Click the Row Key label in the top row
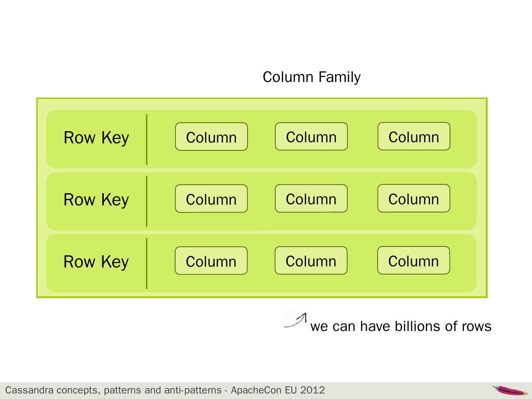Image resolution: width=532 pixels, height=399 pixels. point(96,138)
